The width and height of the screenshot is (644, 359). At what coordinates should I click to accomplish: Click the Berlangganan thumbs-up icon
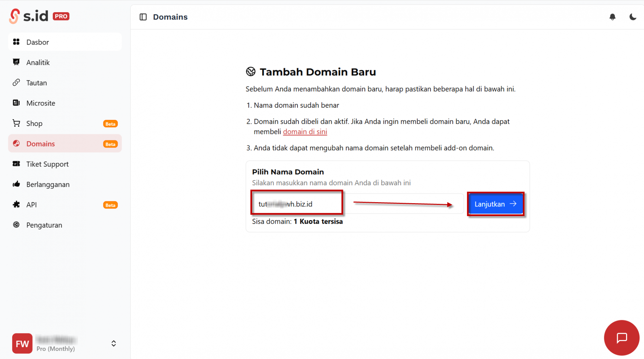pos(16,184)
